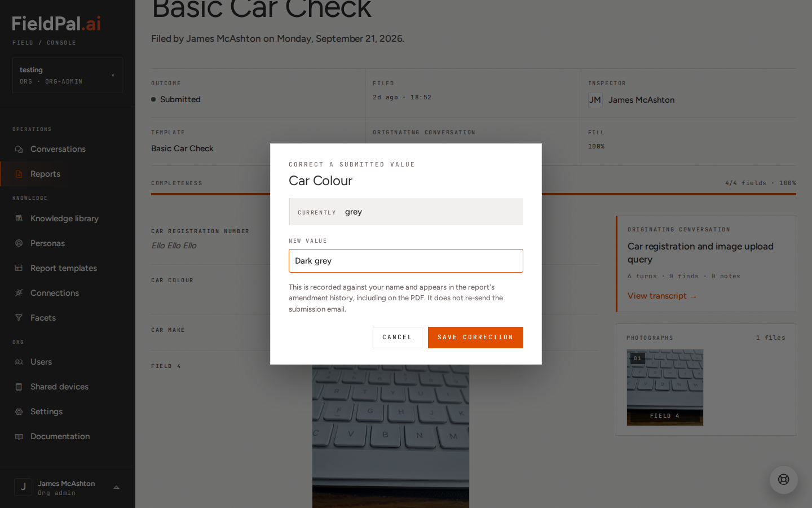Click the JM inspector avatar
This screenshot has height=508, width=812.
[x=595, y=100]
